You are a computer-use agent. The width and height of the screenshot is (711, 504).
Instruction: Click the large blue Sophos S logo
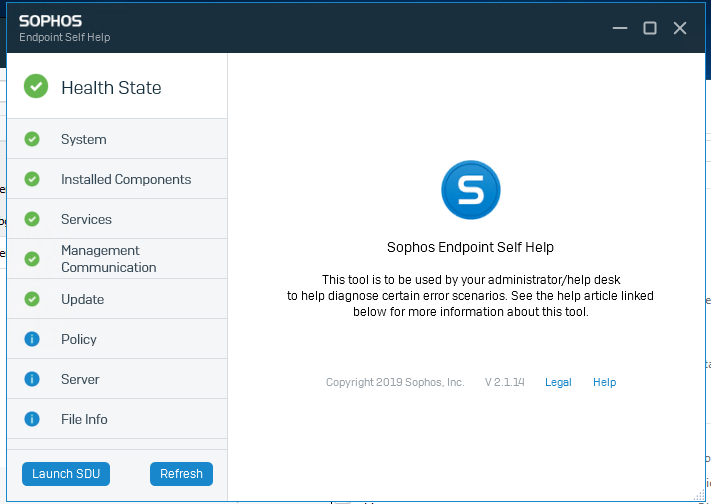coord(471,190)
